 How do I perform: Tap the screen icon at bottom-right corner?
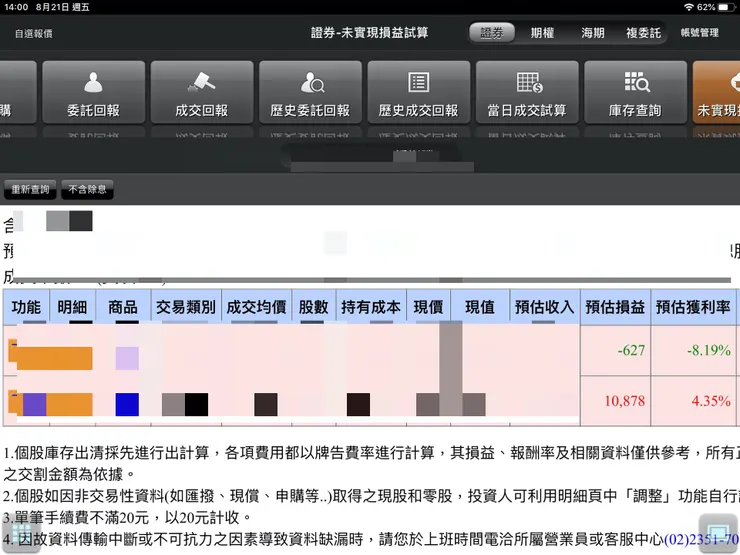[x=718, y=534]
